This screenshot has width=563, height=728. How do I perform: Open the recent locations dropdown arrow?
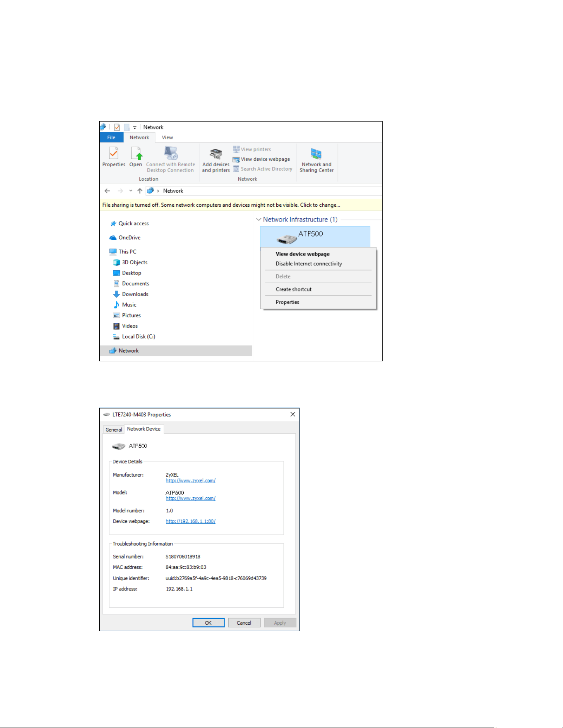point(131,191)
